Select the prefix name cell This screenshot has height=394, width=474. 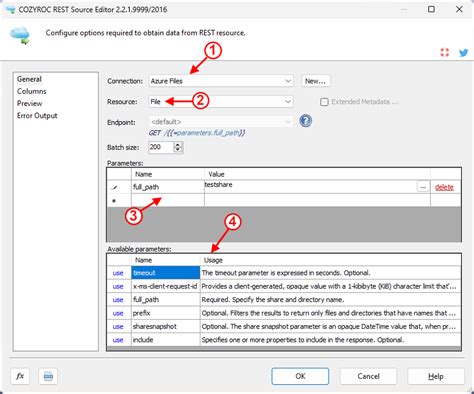(x=166, y=313)
